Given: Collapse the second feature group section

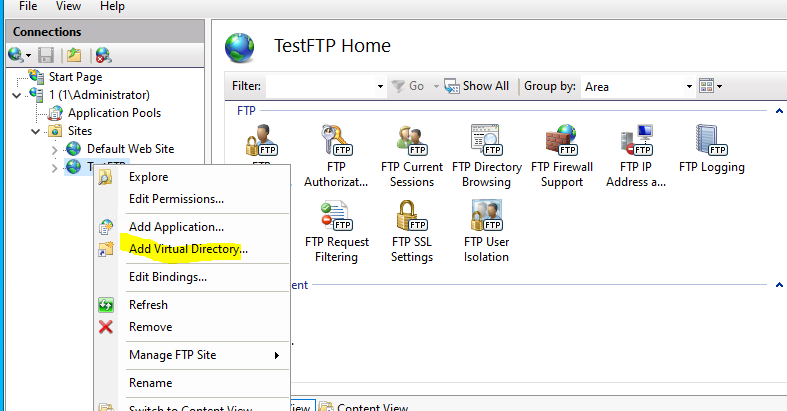Looking at the screenshot, I should pos(779,285).
